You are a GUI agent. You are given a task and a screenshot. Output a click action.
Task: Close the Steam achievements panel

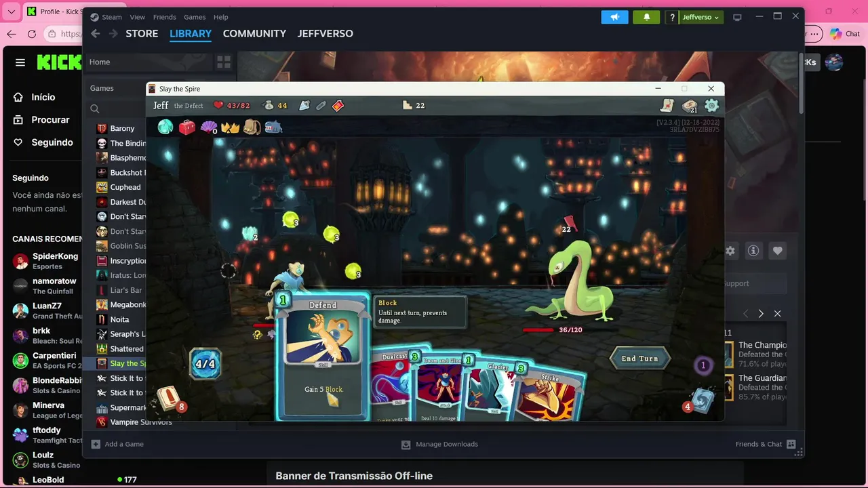click(778, 314)
